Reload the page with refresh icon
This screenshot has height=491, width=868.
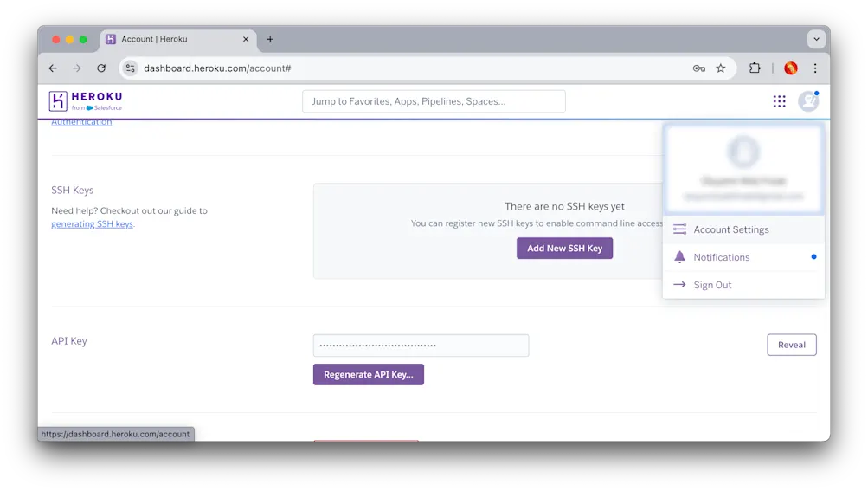[x=101, y=68]
